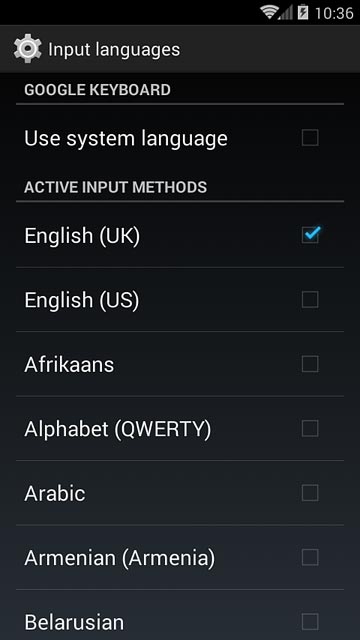Tick the Belarusian checkbox
This screenshot has height=640, width=360.
[x=310, y=622]
